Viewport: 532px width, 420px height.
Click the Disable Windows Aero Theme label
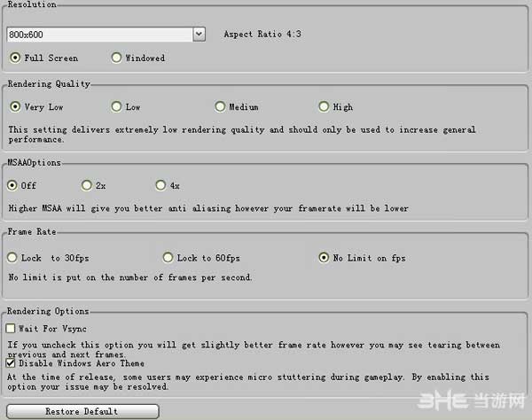[82, 363]
